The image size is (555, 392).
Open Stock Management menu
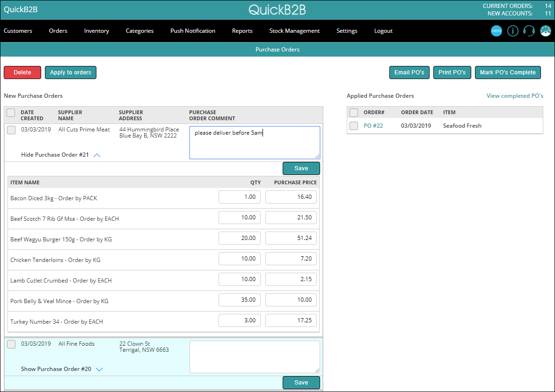pos(294,31)
